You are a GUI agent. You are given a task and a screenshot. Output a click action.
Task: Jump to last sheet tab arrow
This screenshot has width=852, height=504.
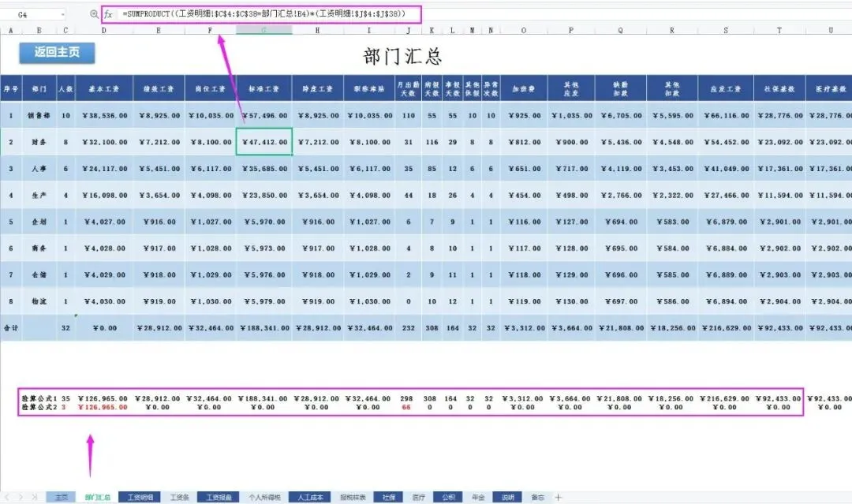click(34, 497)
